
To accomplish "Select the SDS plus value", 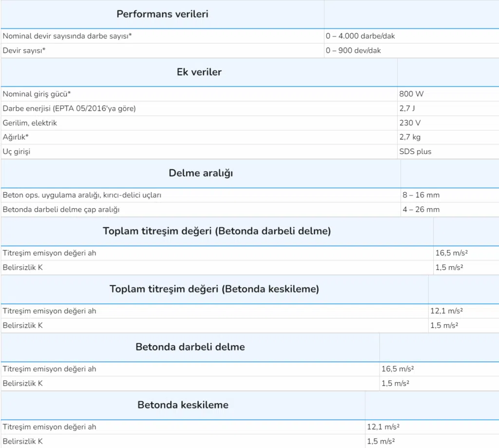I will (415, 152).
